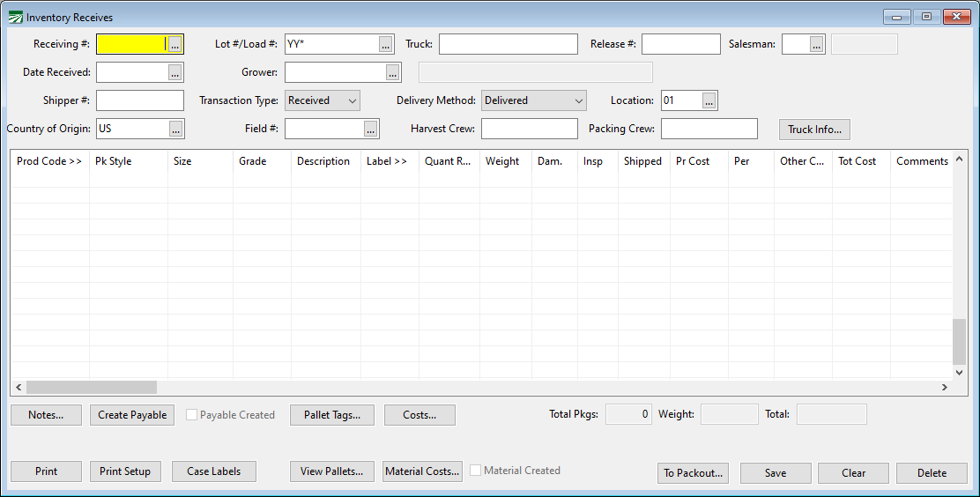The width and height of the screenshot is (980, 497).
Task: Click the Prod Code >> column header
Action: click(49, 161)
